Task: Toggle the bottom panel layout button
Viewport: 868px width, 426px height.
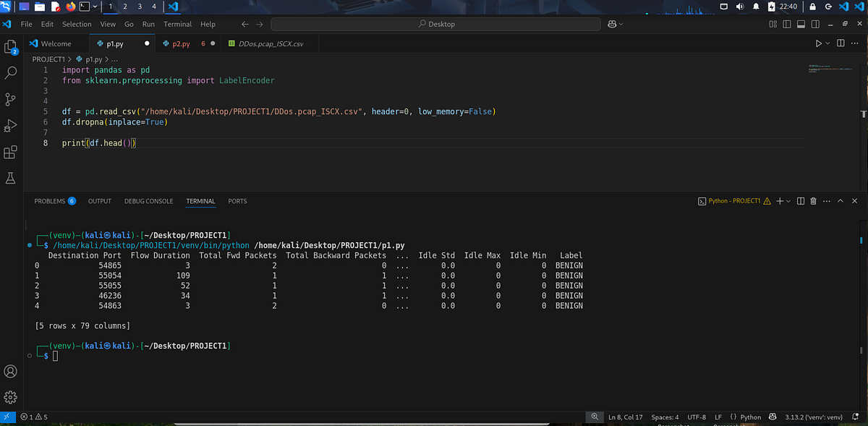Action: [x=800, y=24]
